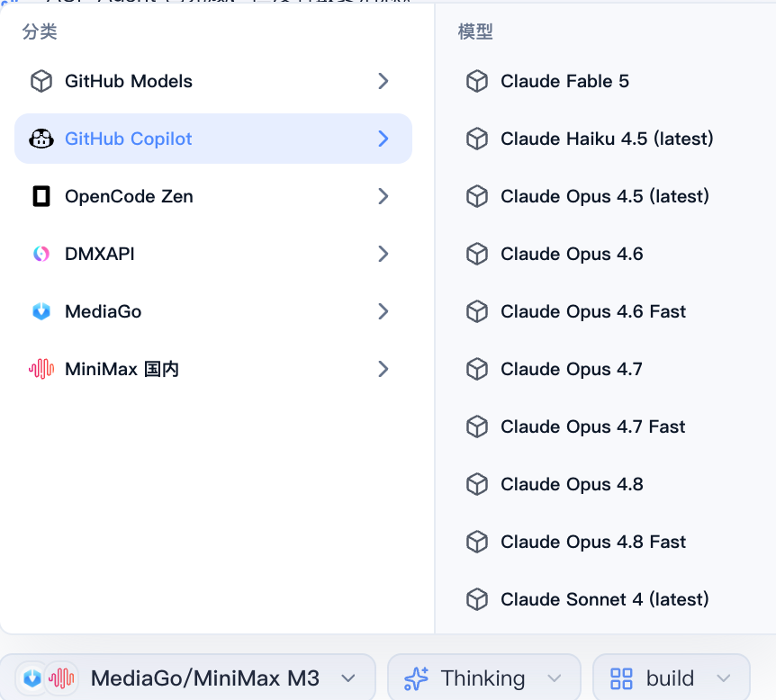Choose the Claude Opus 4.6 Fast model
Screen dimensions: 776x700
click(611, 311)
